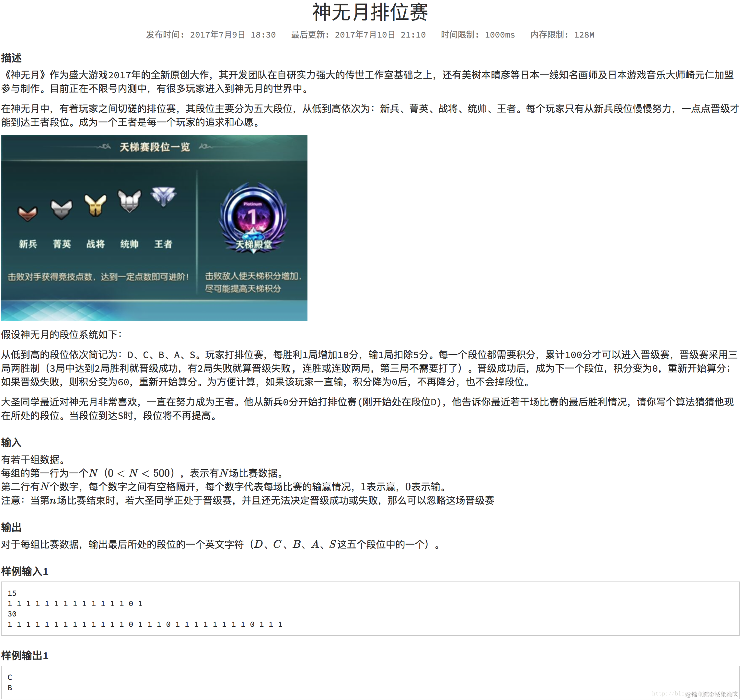This screenshot has width=740, height=700.
Task: Click the 新兵 rank badge icon
Action: point(28,213)
